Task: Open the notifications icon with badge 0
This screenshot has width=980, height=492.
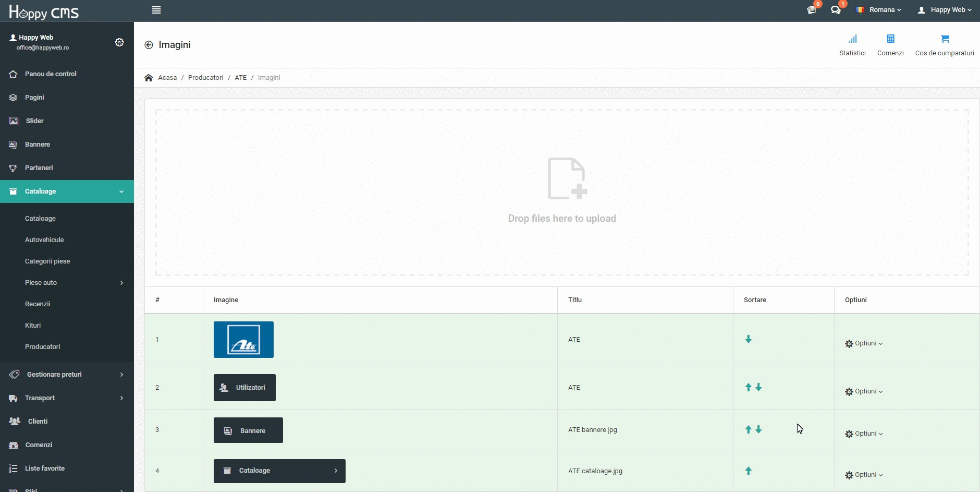Action: (x=812, y=9)
